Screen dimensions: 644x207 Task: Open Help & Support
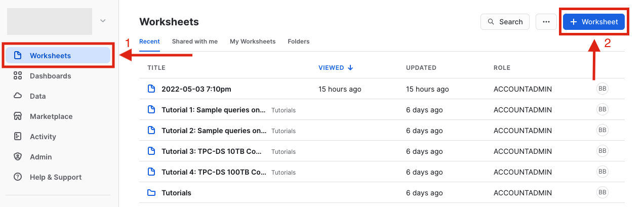[55, 177]
